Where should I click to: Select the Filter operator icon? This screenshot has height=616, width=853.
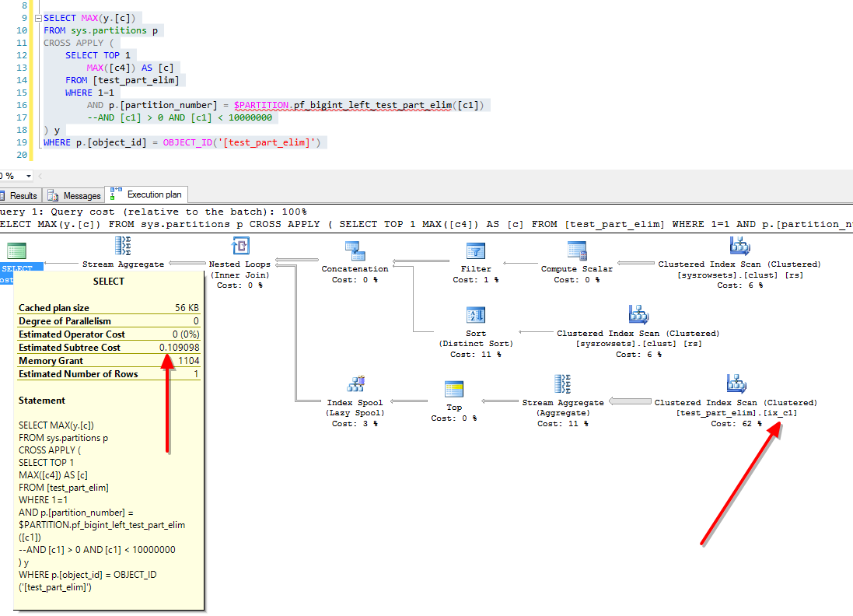pos(476,250)
